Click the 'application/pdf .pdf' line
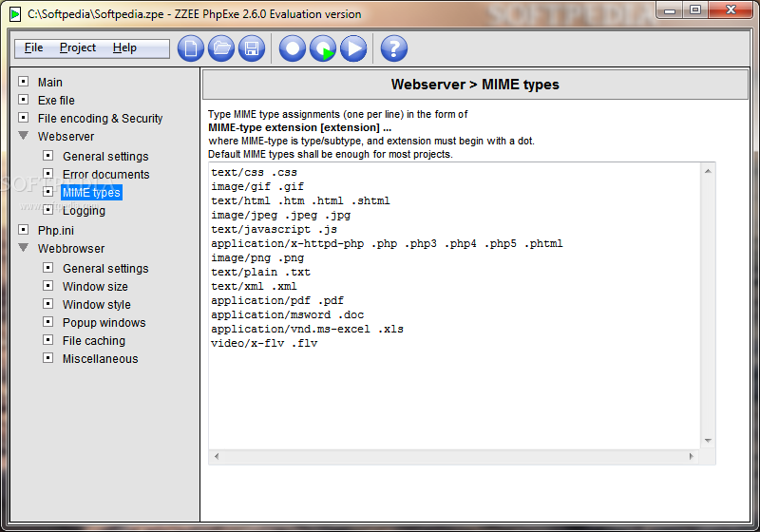Screen dimensions: 760x532 coord(277,300)
